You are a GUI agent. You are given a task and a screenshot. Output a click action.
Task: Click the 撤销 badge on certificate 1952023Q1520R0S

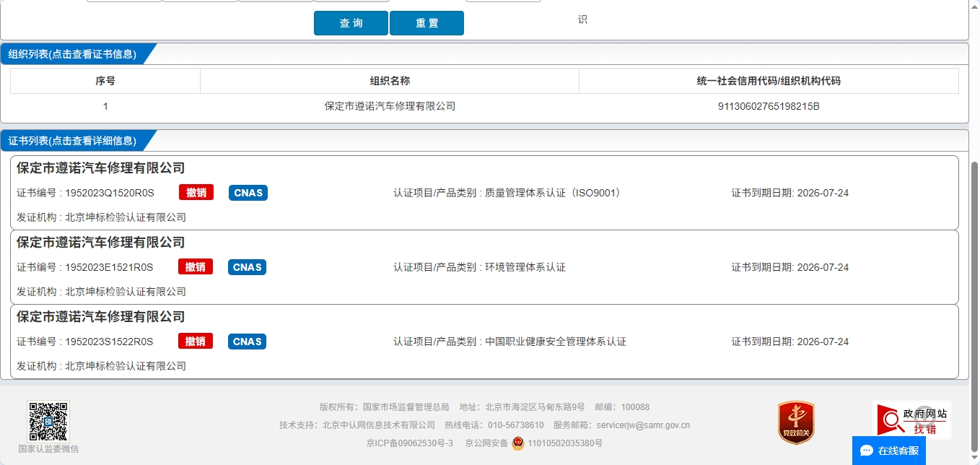(x=196, y=193)
